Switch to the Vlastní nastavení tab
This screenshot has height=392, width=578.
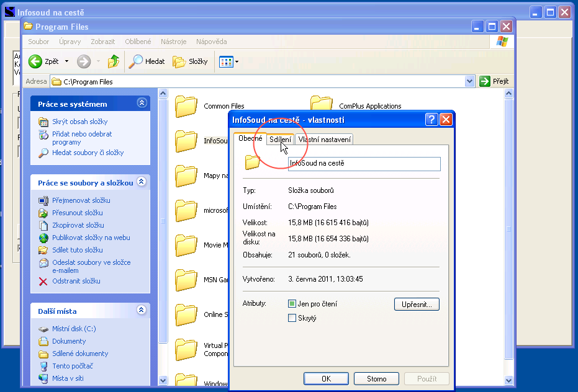324,140
